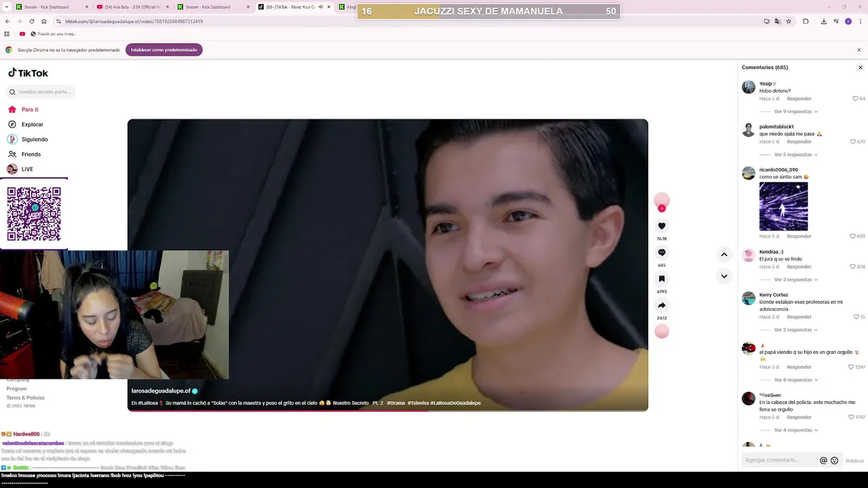The image size is (868, 488).
Task: Like Kerry Cortez's comment heart
Action: tap(855, 317)
